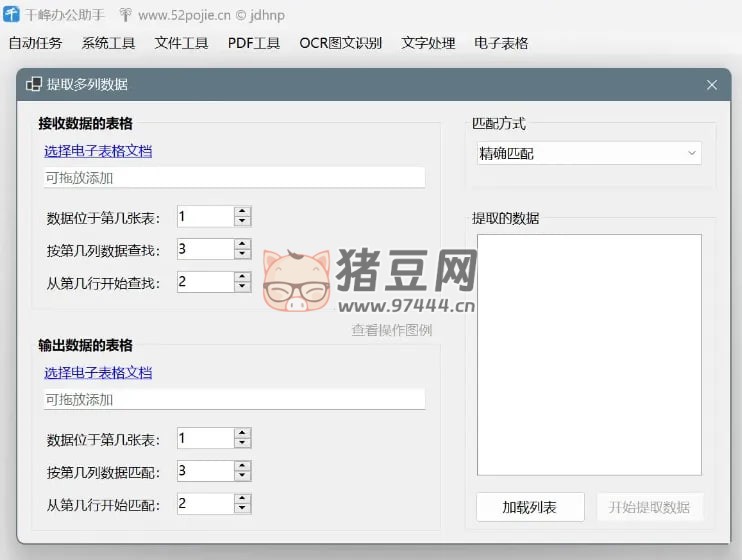Increase 数据位于第几张表 value in receiving section

[242, 211]
